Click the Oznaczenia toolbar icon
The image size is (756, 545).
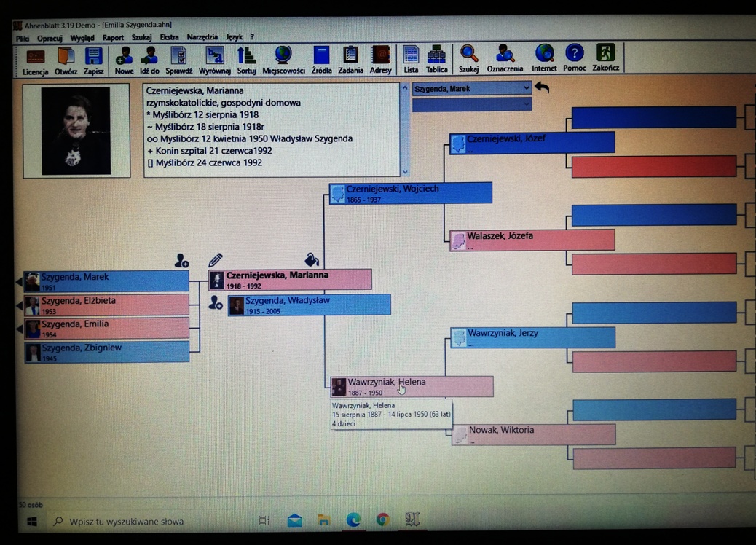coord(505,58)
